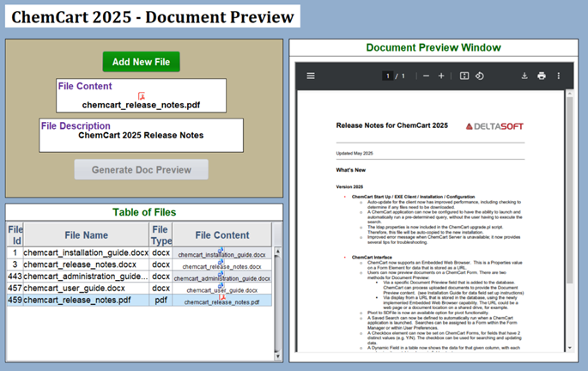
Task: Click the File Type column header
Action: 161,234
